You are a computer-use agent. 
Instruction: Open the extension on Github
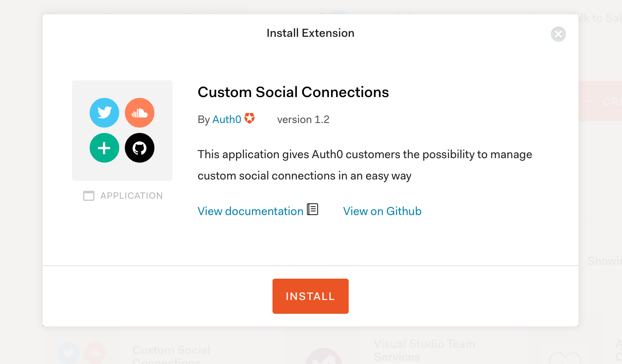(x=382, y=211)
